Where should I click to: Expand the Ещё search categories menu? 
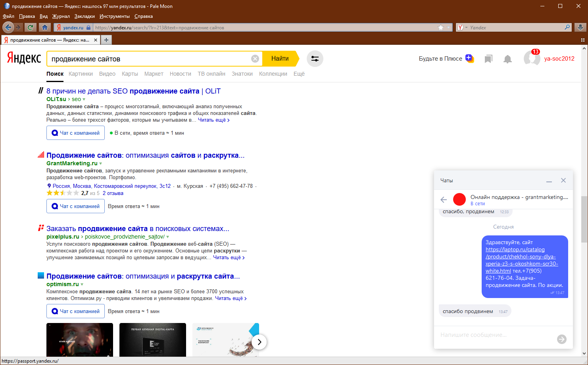pos(299,74)
